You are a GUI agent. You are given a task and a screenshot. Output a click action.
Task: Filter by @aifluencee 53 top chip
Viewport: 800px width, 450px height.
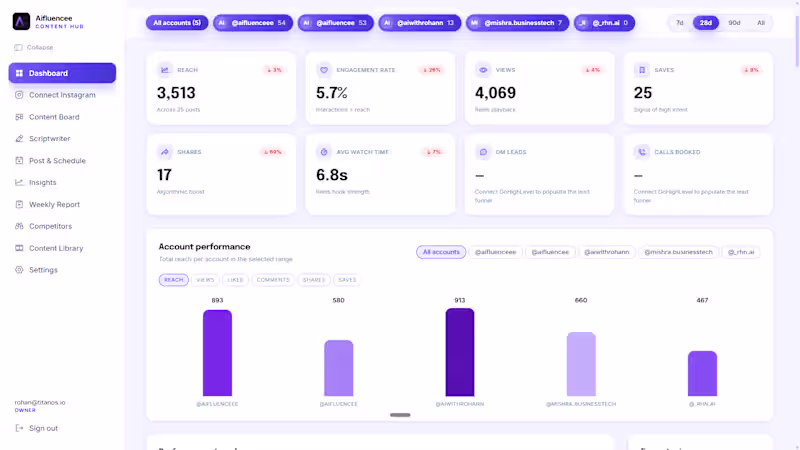(x=336, y=23)
